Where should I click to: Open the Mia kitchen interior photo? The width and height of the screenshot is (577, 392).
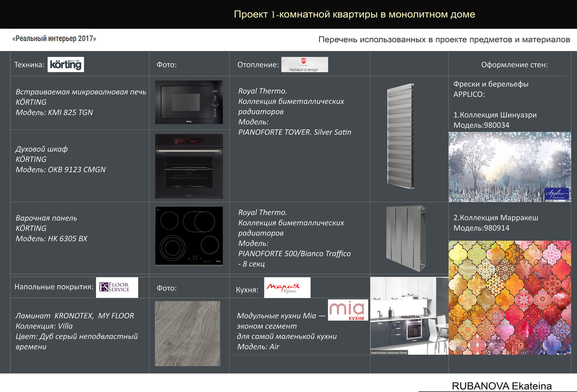point(409,316)
